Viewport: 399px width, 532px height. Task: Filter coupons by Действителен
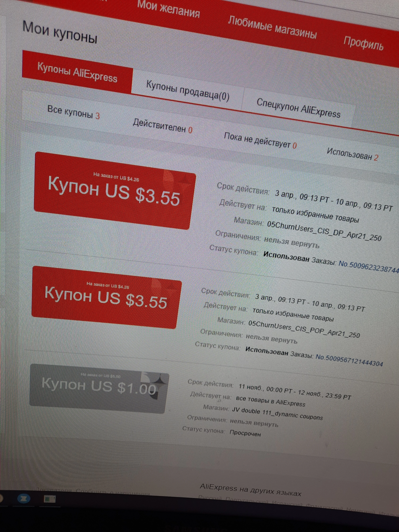[x=163, y=126]
